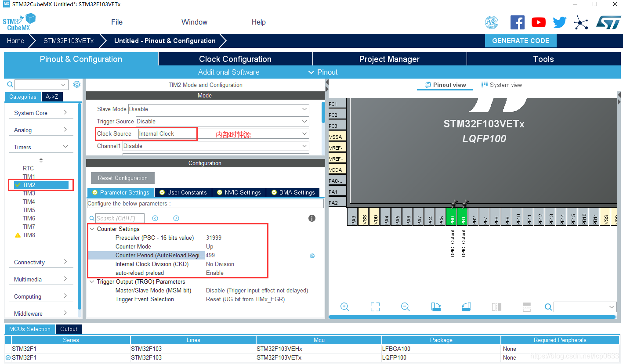This screenshot has height=364, width=623.
Task: Rotate the chip clockwise
Action: pos(436,307)
